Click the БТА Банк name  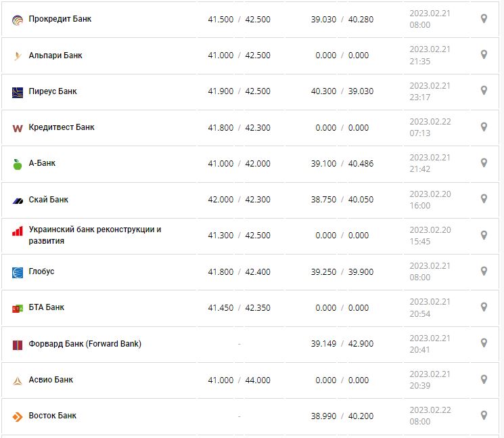pyautogui.click(x=47, y=307)
